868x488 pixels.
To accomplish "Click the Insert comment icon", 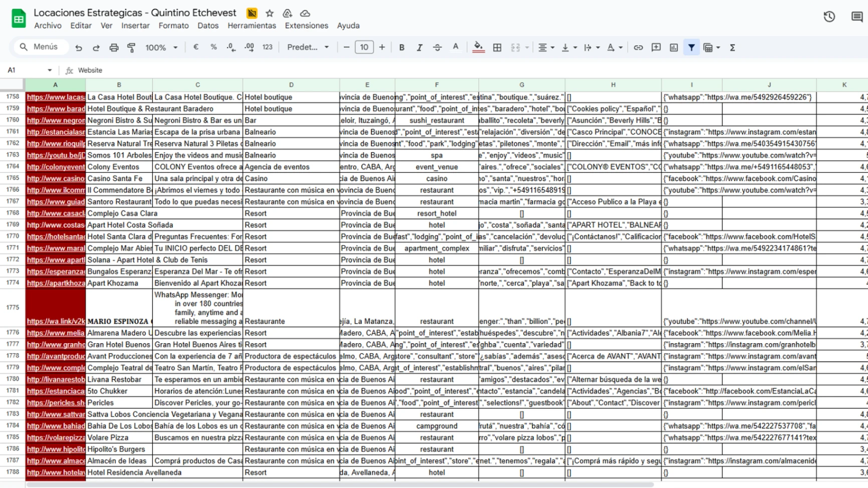I will click(656, 48).
